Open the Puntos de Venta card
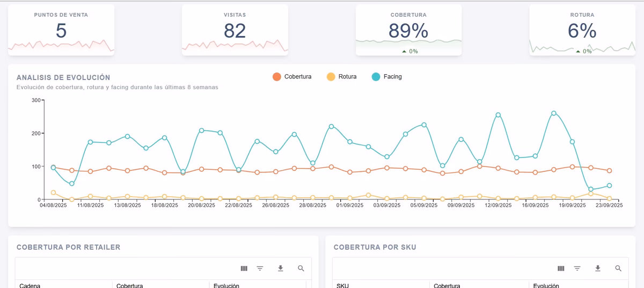Image resolution: width=644 pixels, height=288 pixels. click(x=61, y=30)
